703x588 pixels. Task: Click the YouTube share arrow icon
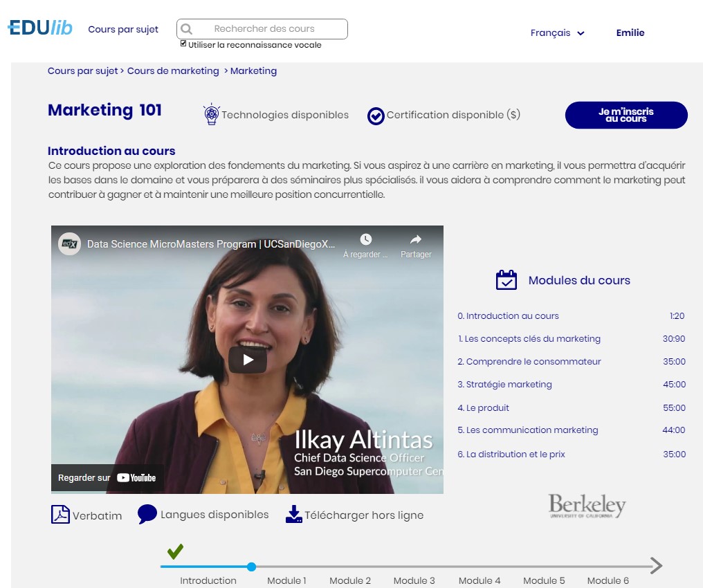point(415,240)
